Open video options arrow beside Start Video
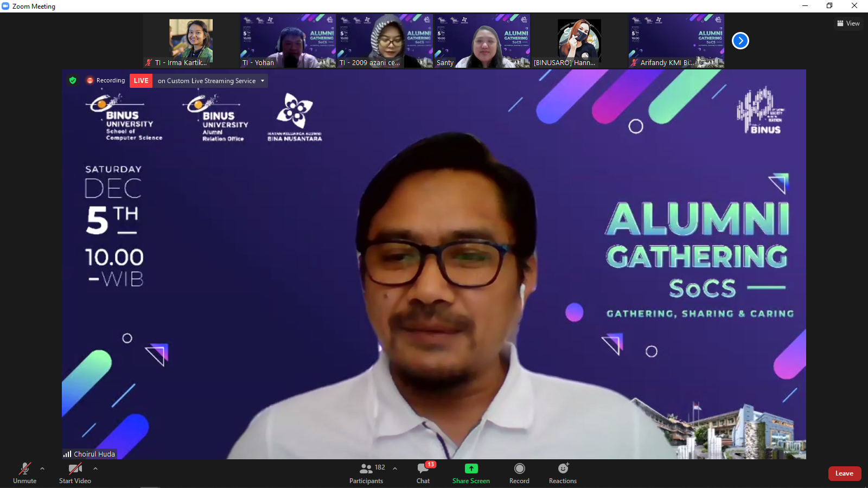This screenshot has height=488, width=868. (95, 468)
